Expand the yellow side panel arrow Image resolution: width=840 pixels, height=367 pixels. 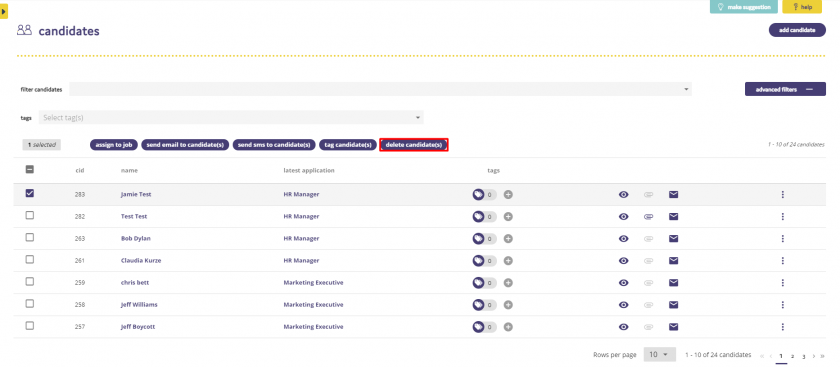pos(4,11)
